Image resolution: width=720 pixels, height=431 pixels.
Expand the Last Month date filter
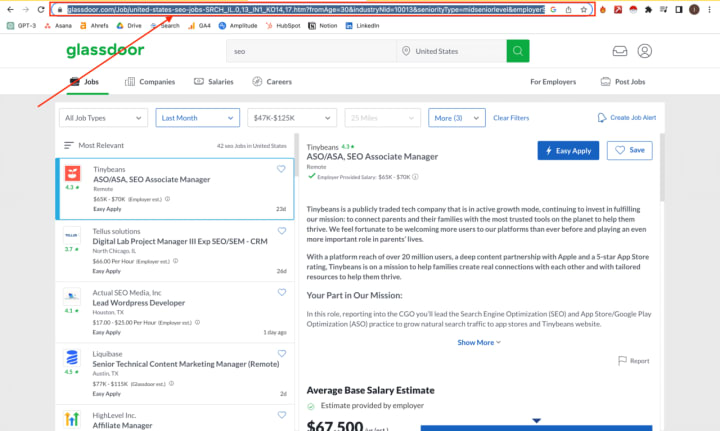tap(197, 118)
